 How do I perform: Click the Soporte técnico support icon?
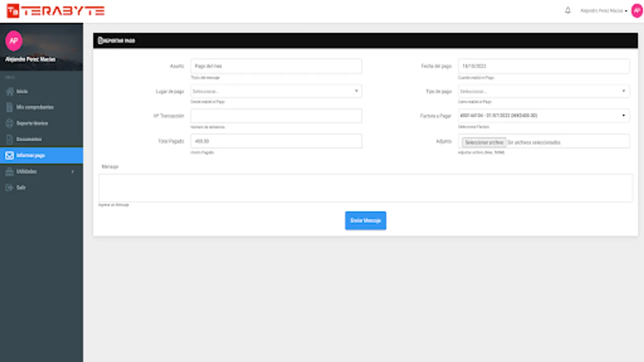point(10,123)
